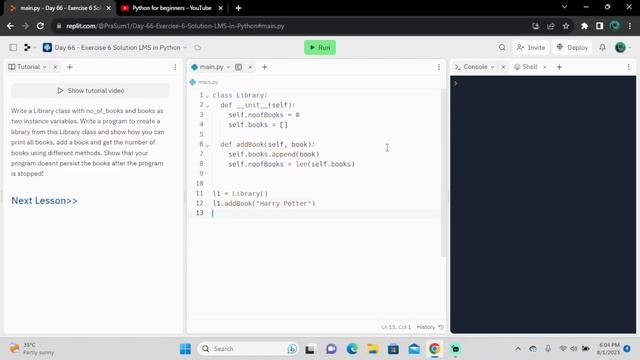The width and height of the screenshot is (640, 360).
Task: Collapse __init__ method fold arrow
Action: [x=207, y=106]
